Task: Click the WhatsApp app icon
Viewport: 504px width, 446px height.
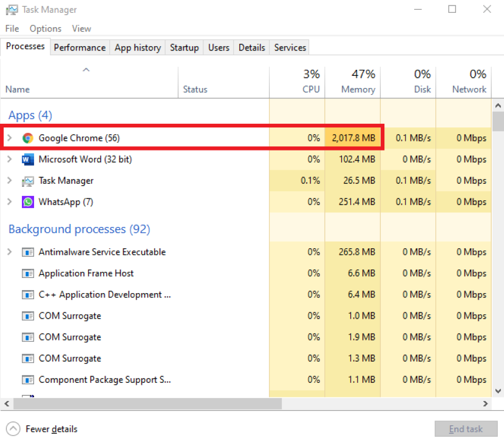Action: [28, 202]
